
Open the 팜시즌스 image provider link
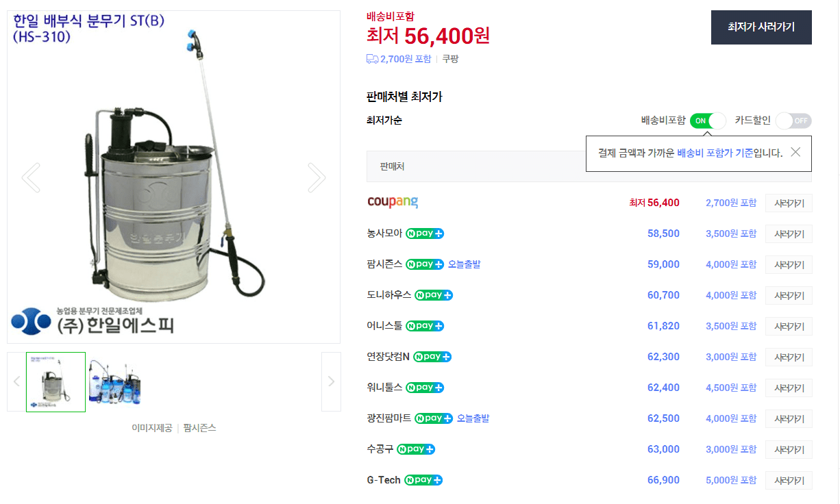pyautogui.click(x=199, y=428)
